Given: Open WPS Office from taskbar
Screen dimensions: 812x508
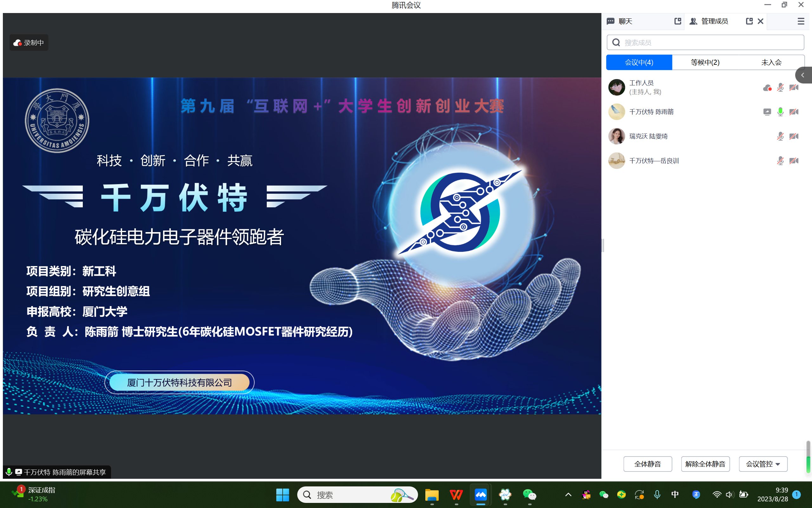Looking at the screenshot, I should point(456,495).
